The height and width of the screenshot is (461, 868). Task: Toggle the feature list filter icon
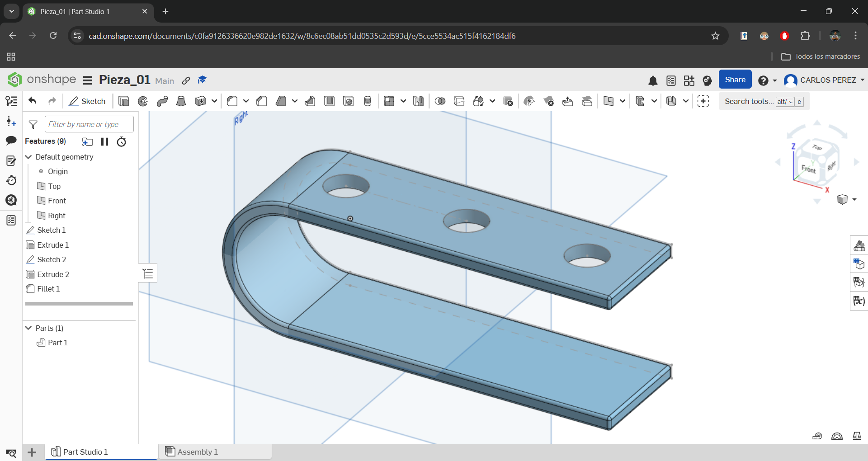point(33,124)
